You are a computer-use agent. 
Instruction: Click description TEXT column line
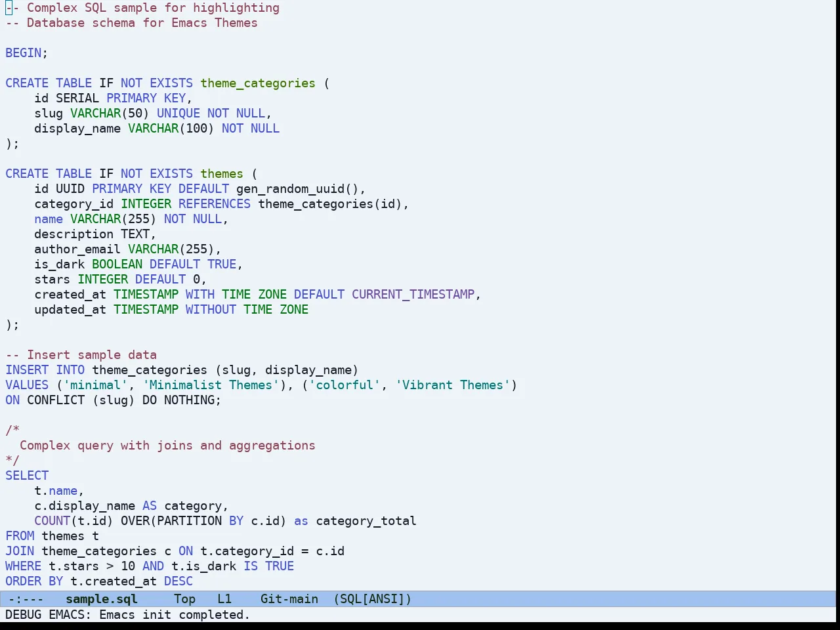[95, 234]
